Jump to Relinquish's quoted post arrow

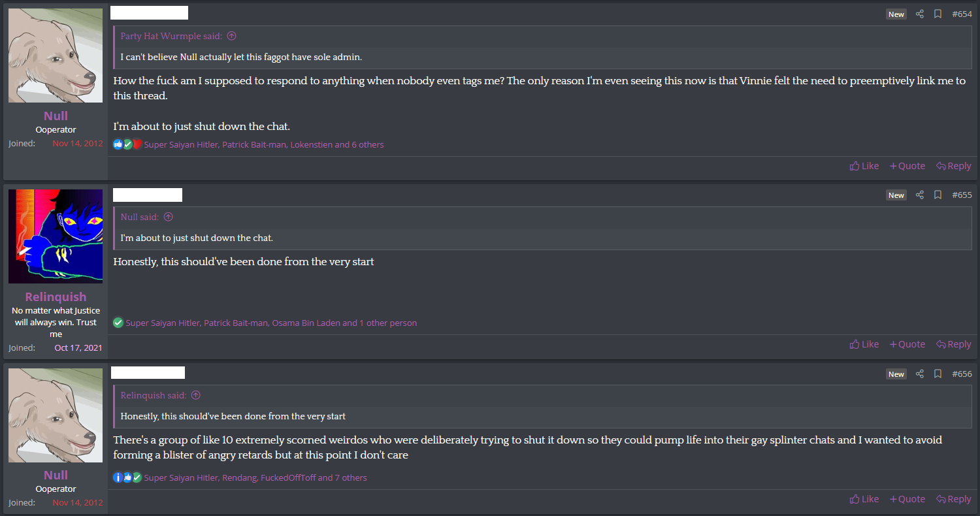tap(195, 396)
